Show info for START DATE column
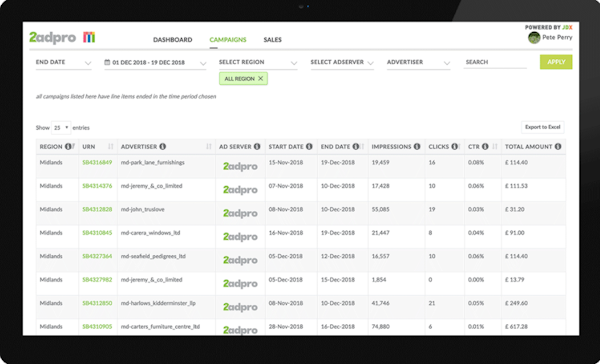600x364 pixels. [x=309, y=147]
